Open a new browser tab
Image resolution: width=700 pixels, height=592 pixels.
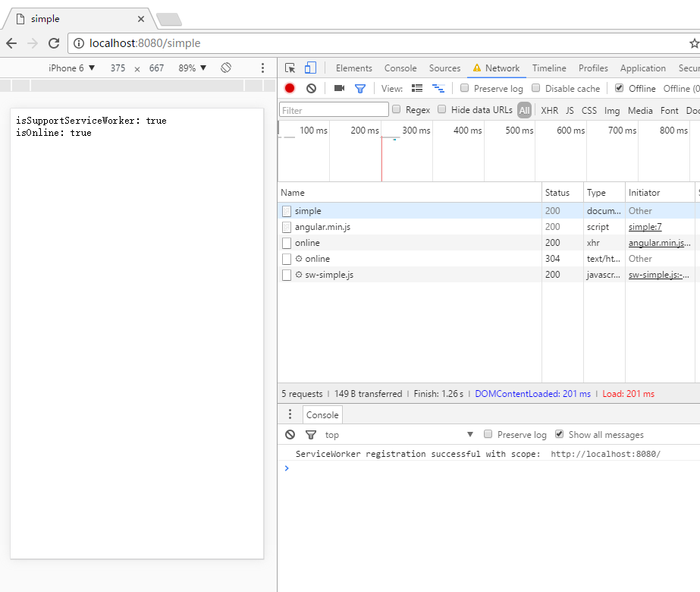[169, 19]
